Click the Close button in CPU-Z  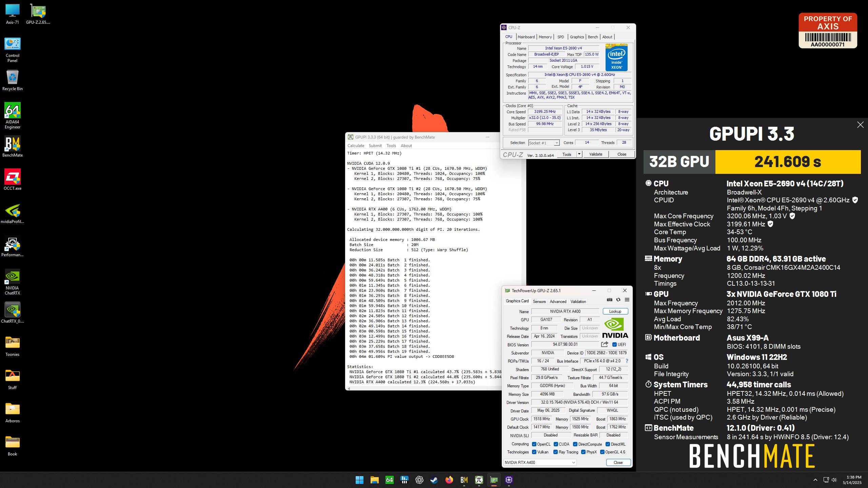[x=622, y=154]
